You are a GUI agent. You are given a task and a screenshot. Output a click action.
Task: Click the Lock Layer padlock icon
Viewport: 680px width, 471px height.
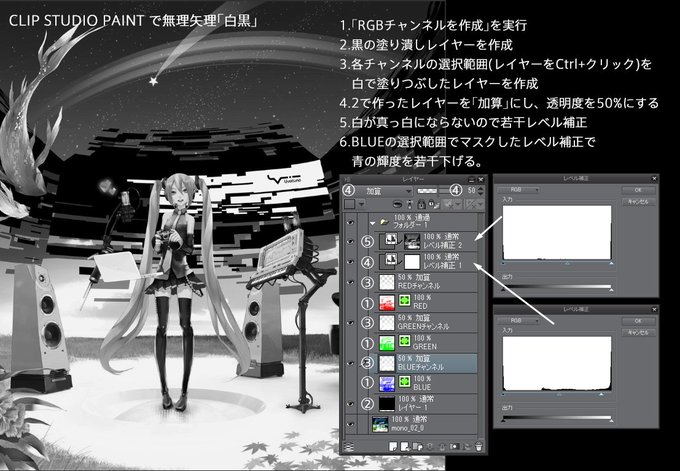click(x=421, y=204)
